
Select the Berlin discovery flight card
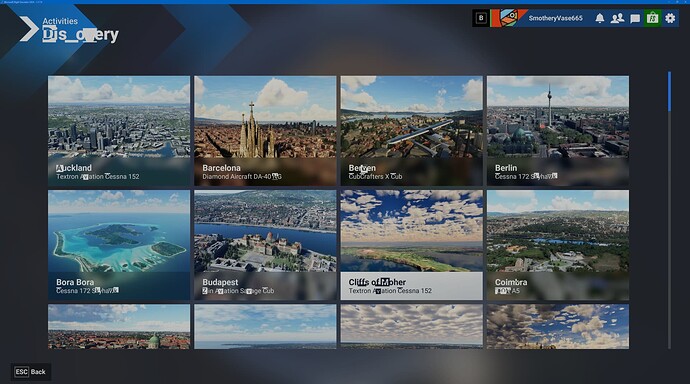[558, 131]
